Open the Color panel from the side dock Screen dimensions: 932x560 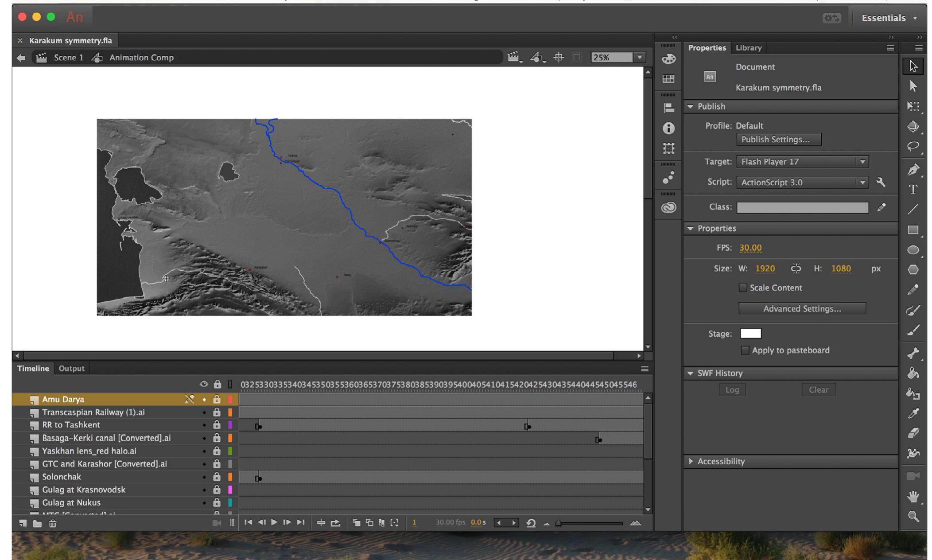668,58
